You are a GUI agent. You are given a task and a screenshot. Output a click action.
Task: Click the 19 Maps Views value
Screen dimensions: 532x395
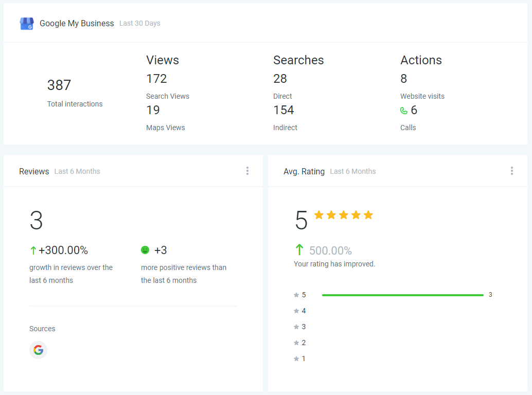(153, 110)
